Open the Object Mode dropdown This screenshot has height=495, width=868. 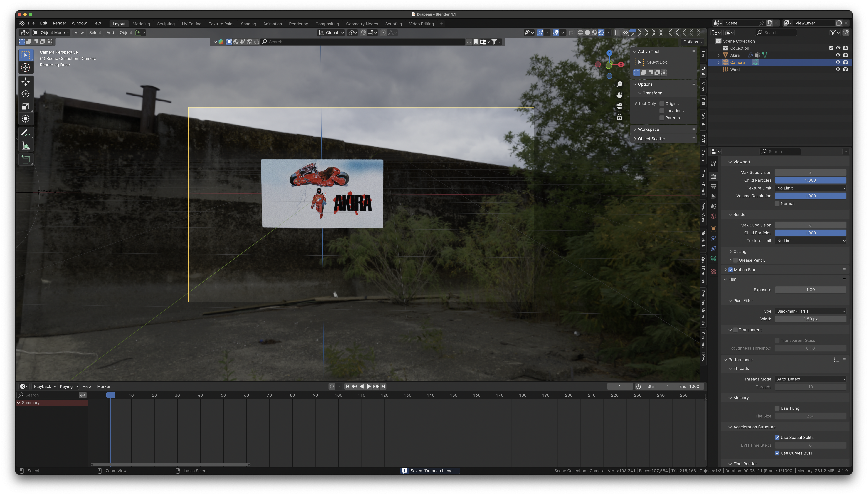[x=51, y=33]
